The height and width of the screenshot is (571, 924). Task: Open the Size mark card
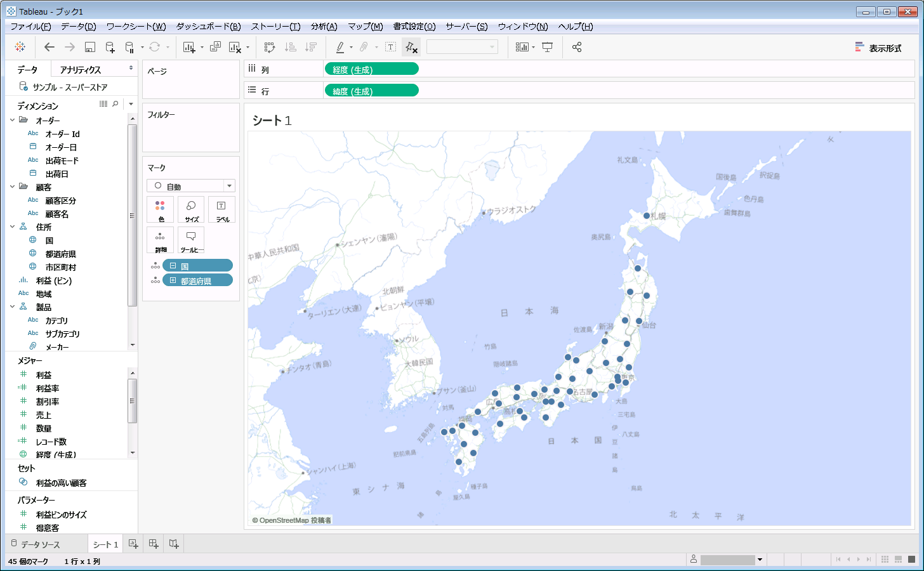point(191,209)
